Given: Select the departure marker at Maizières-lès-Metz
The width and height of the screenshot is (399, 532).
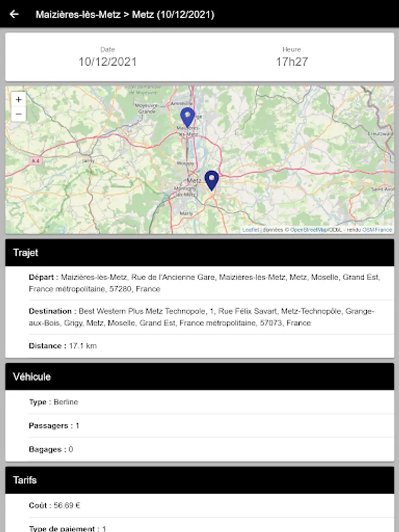Looking at the screenshot, I should tap(187, 118).
